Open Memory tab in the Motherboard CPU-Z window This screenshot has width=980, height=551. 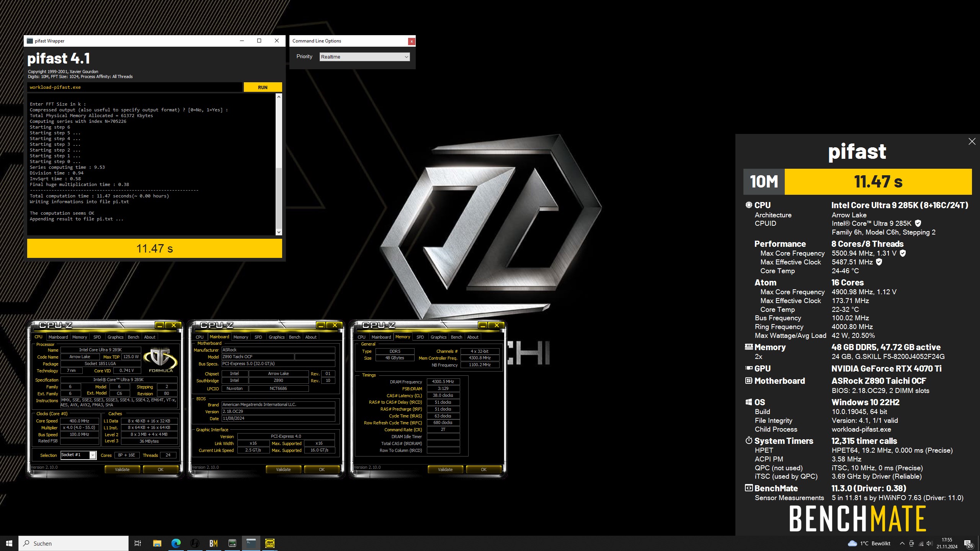point(241,337)
